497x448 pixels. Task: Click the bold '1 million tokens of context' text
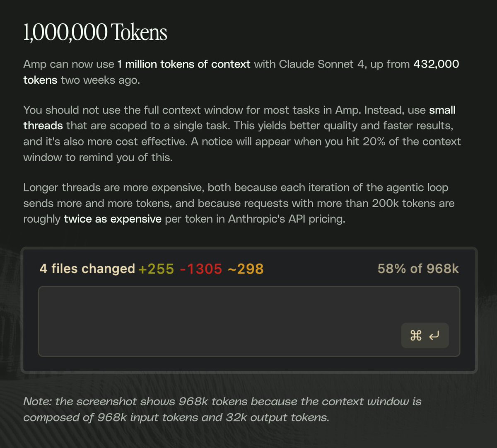tap(184, 64)
